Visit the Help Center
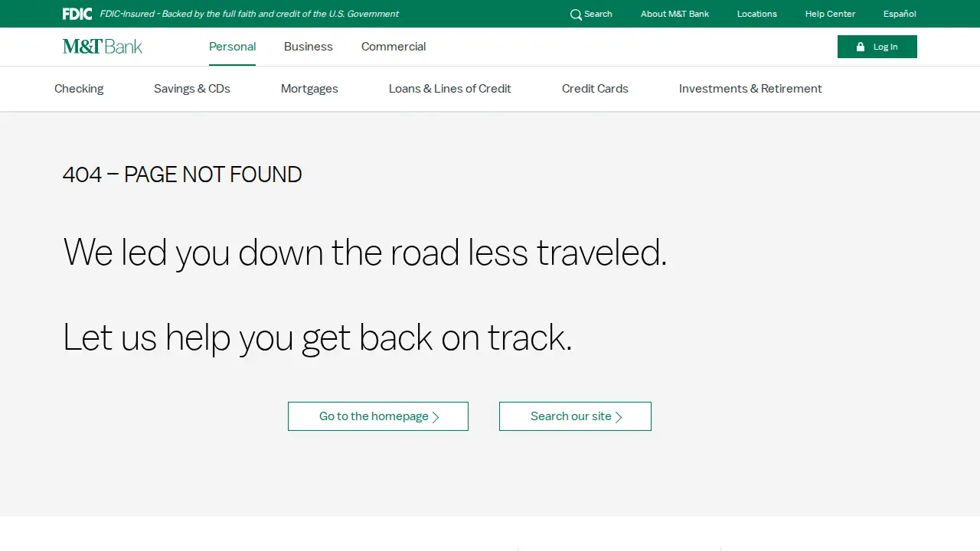This screenshot has width=980, height=551. point(830,14)
